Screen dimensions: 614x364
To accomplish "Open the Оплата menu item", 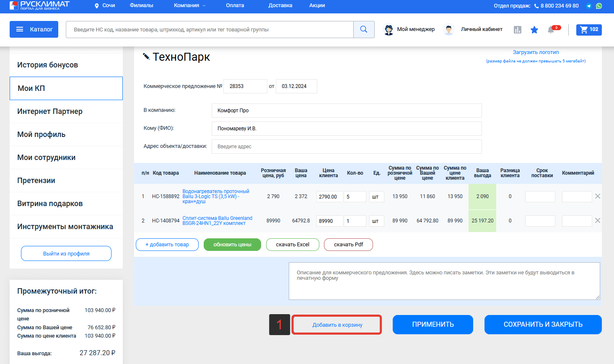I will pyautogui.click(x=235, y=5).
